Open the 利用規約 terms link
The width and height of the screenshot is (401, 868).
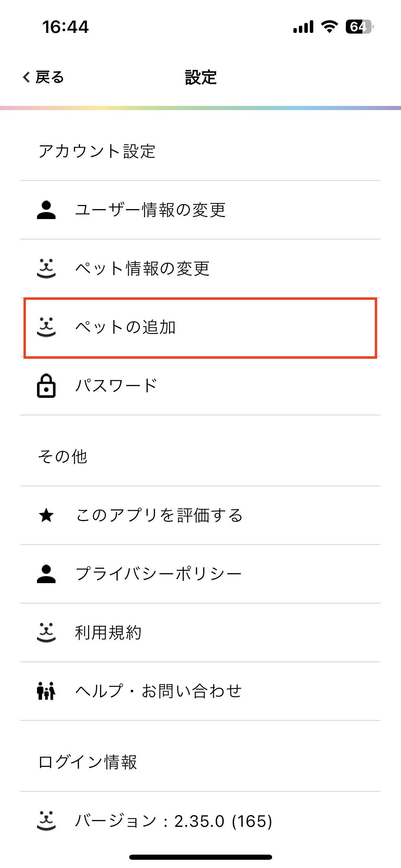point(108,632)
